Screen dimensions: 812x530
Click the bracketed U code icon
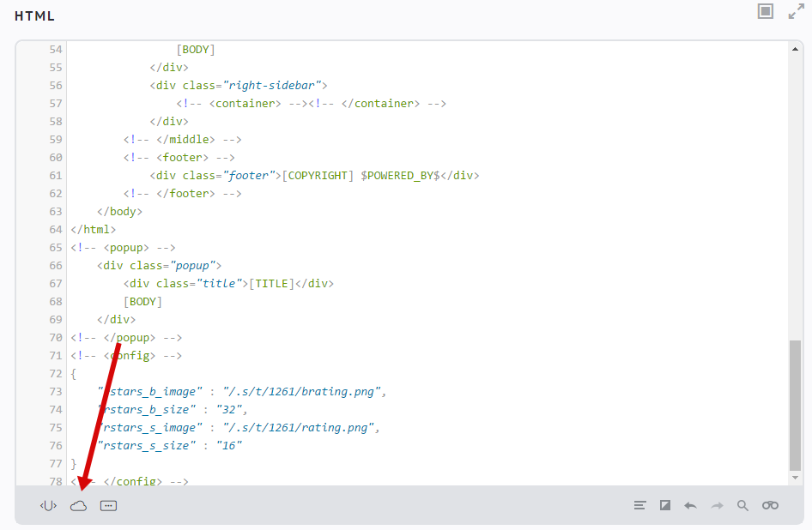click(48, 506)
